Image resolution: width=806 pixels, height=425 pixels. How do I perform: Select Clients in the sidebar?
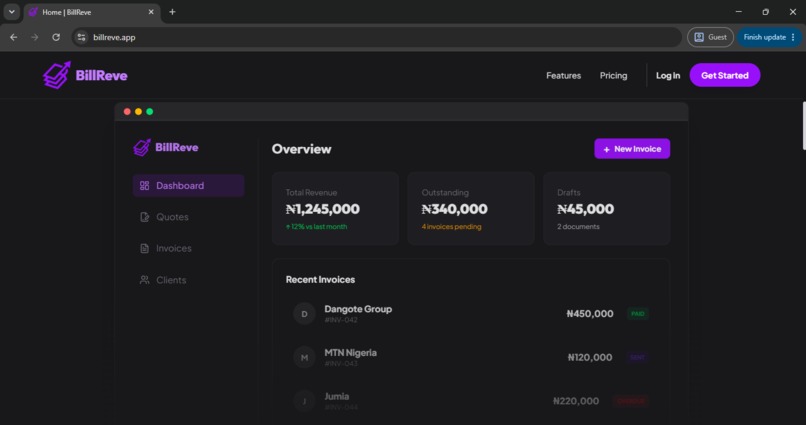pyautogui.click(x=188, y=280)
